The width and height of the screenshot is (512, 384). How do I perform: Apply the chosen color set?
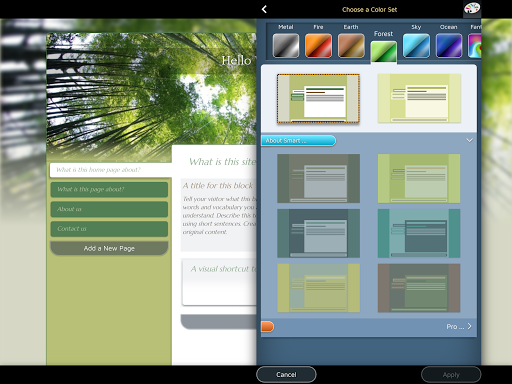click(451, 375)
